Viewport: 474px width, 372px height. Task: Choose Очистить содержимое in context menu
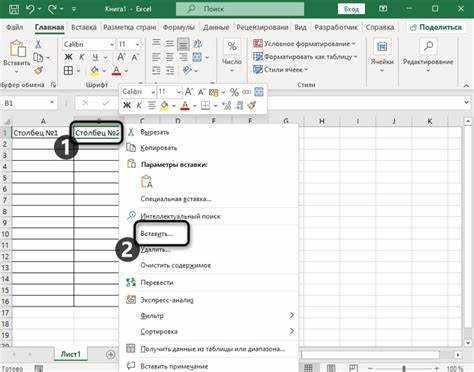pos(208,265)
